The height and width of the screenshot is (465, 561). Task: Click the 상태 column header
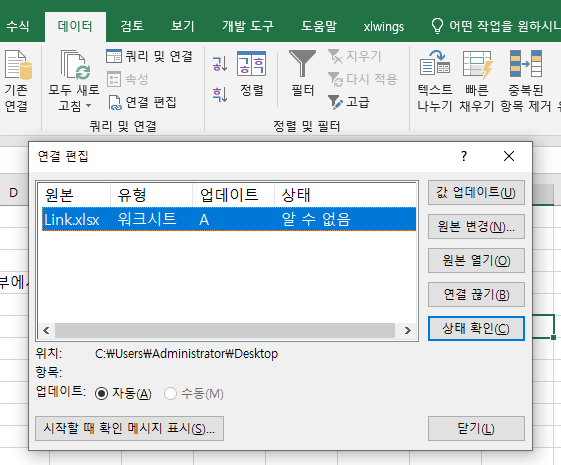coord(345,195)
